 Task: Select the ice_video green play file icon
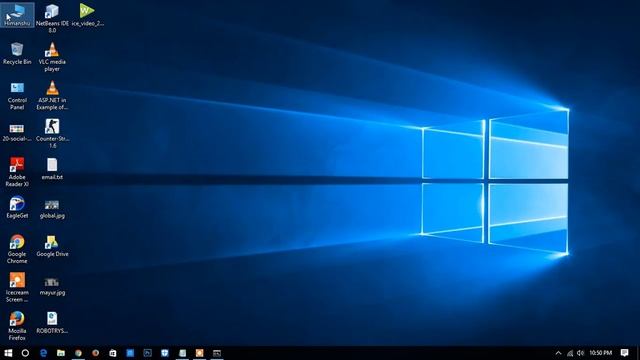click(87, 15)
